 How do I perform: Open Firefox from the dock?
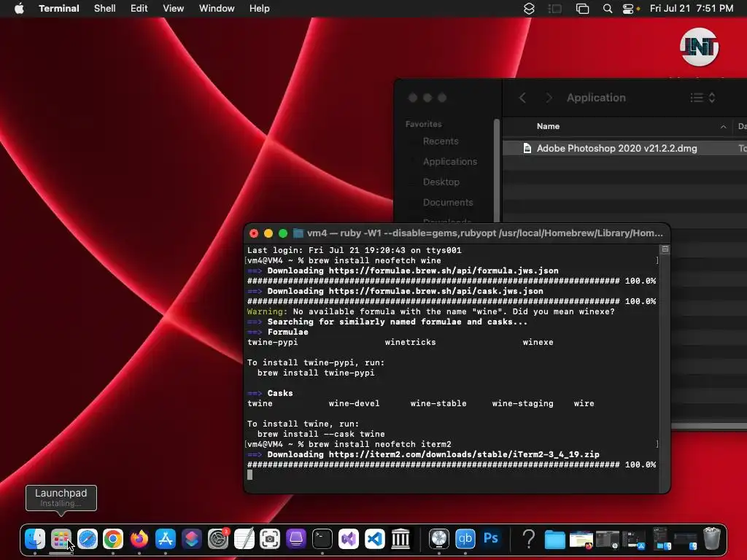point(139,539)
